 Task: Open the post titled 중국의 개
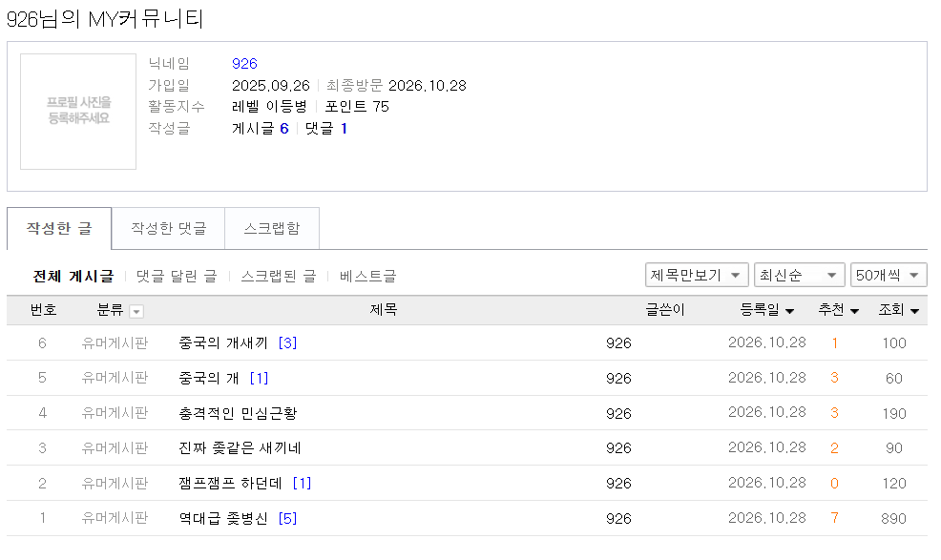pos(209,378)
